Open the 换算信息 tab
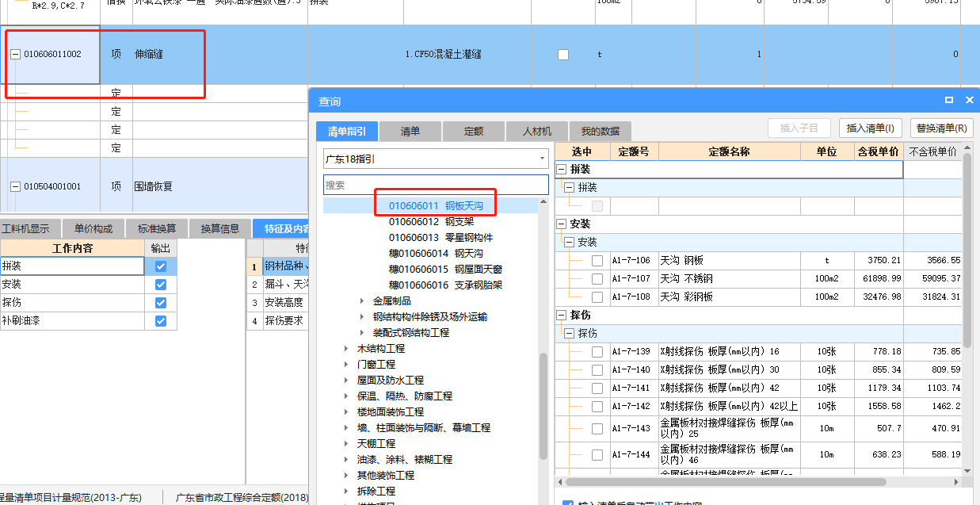Image resolution: width=980 pixels, height=505 pixels. coord(220,229)
